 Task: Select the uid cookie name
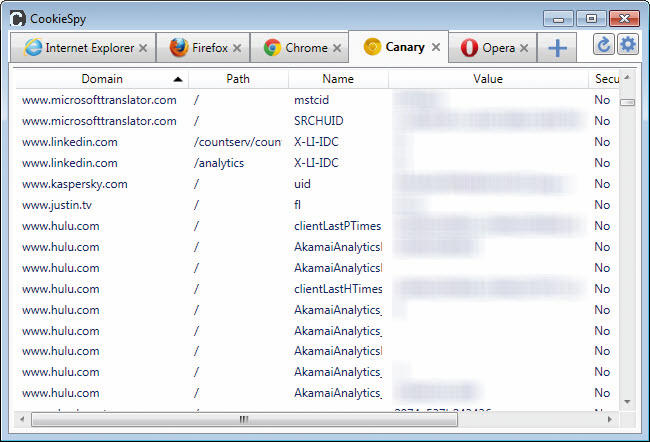pos(302,184)
